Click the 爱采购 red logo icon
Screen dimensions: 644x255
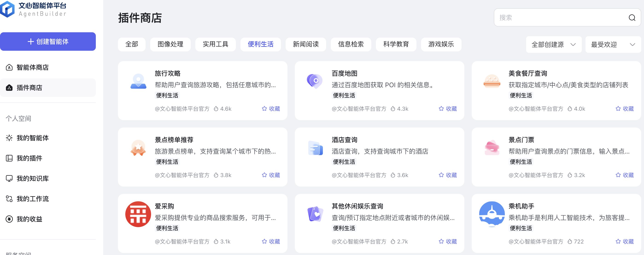(x=138, y=214)
